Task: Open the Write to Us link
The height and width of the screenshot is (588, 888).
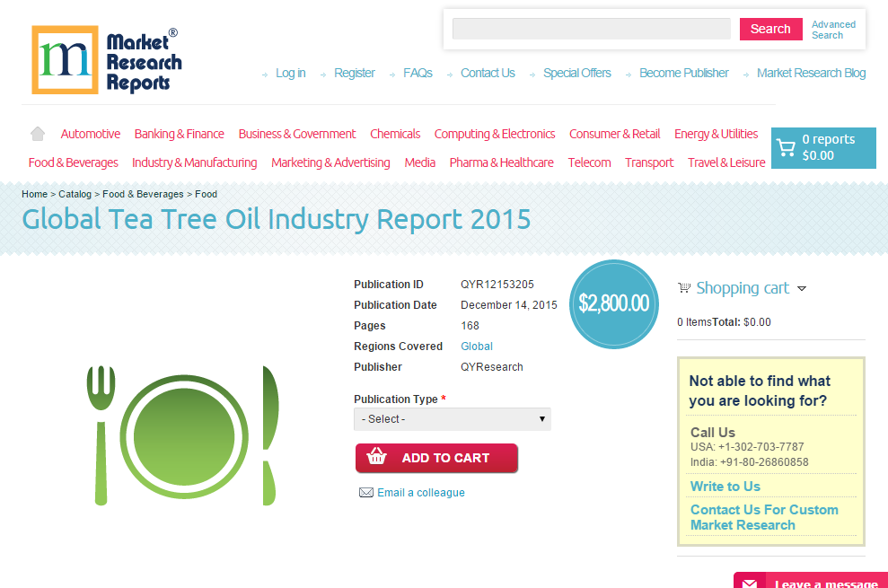Action: point(724,486)
